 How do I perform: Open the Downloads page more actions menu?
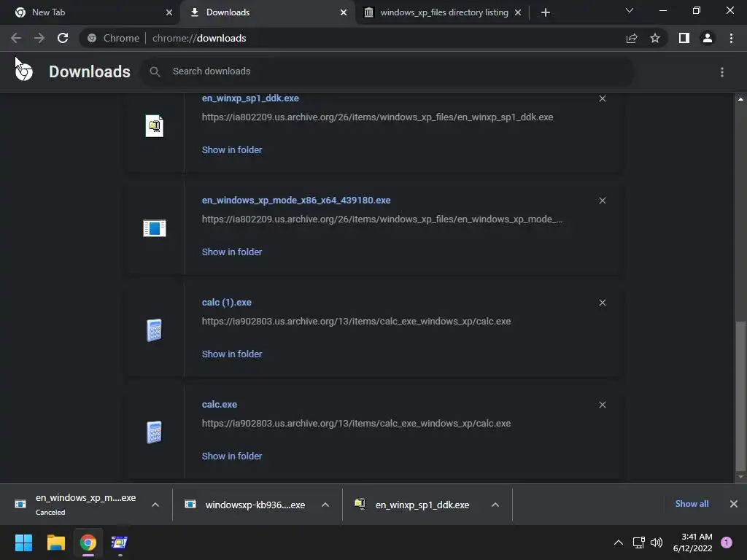[x=722, y=72]
